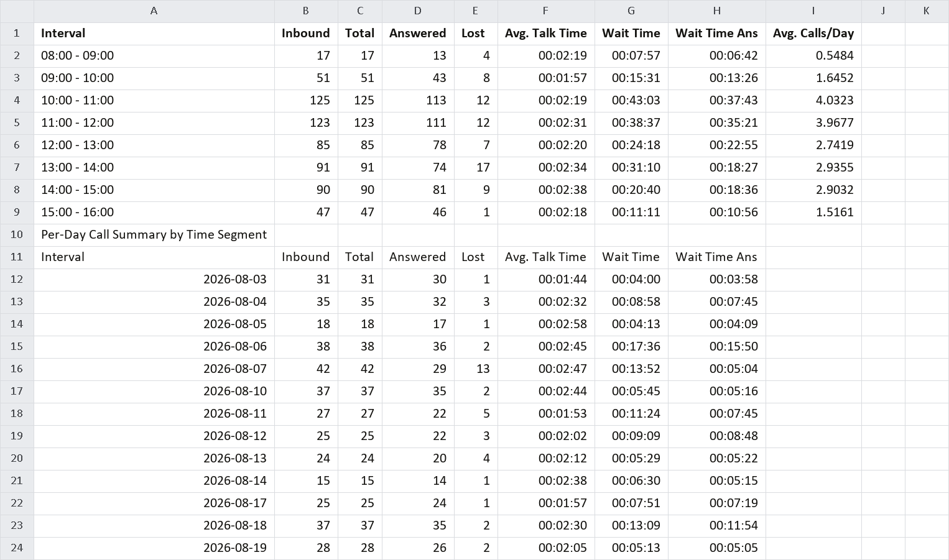
Task: Select column E header
Action: pos(476,11)
